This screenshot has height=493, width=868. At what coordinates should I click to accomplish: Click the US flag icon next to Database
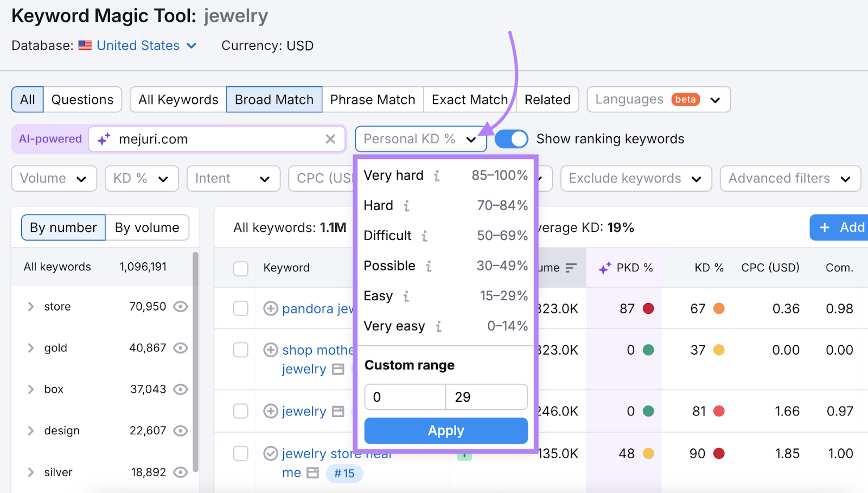tap(85, 46)
